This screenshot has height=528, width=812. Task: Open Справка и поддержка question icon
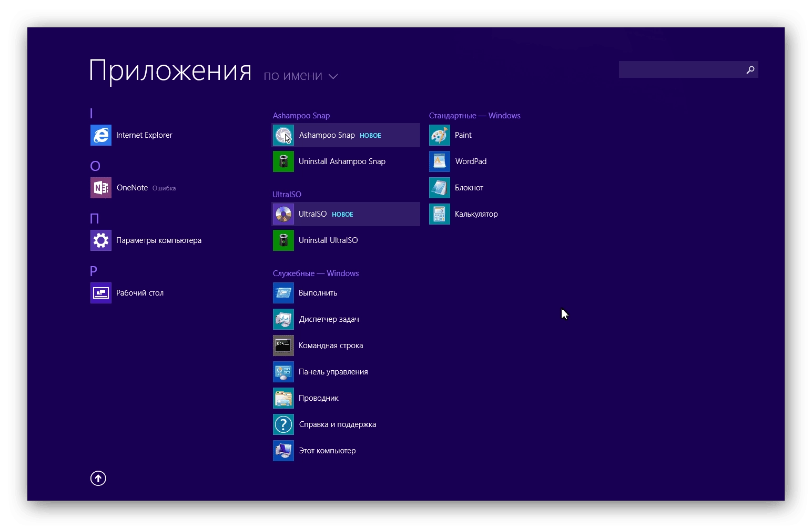[283, 424]
